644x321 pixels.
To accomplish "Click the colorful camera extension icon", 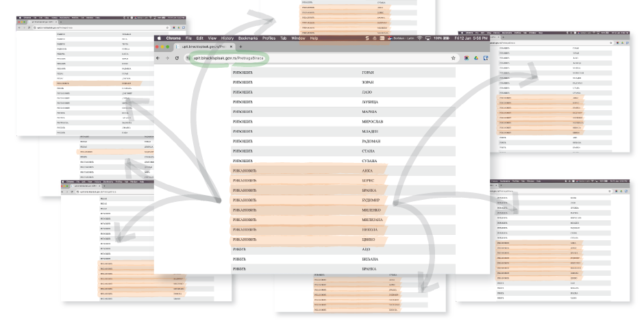I will click(467, 58).
